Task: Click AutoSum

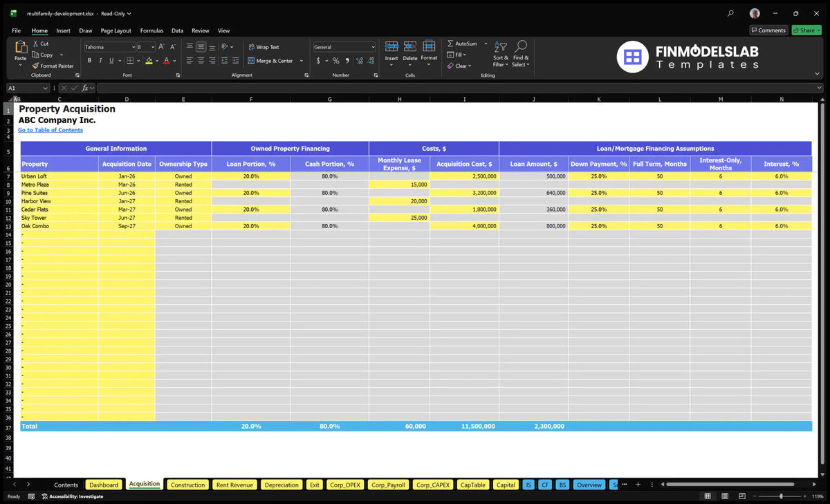Action: point(461,44)
